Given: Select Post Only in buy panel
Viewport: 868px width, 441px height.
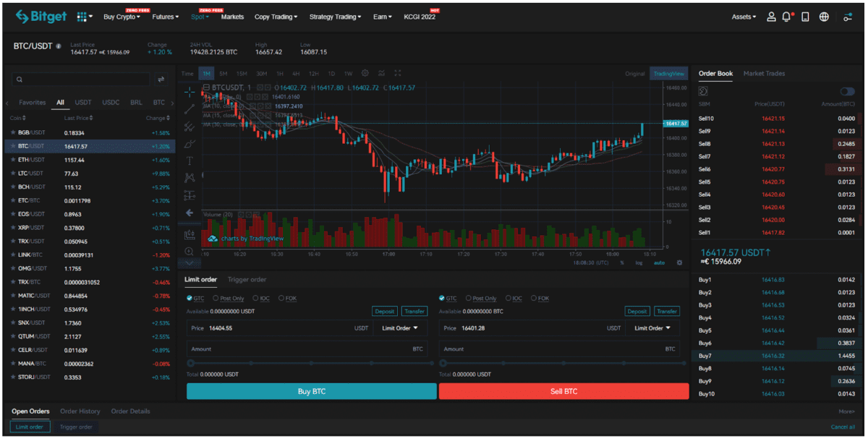Looking at the screenshot, I should [229, 299].
